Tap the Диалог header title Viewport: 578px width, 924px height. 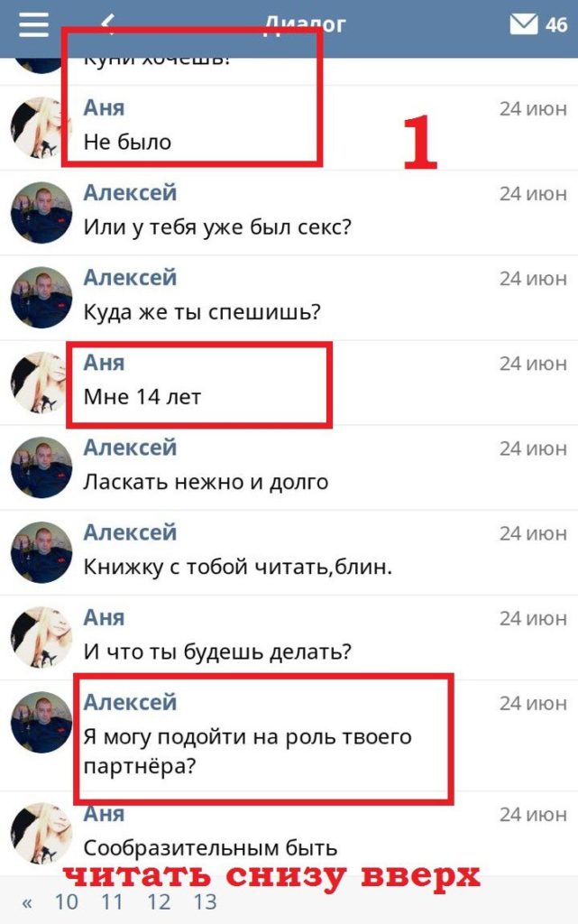coord(305,24)
